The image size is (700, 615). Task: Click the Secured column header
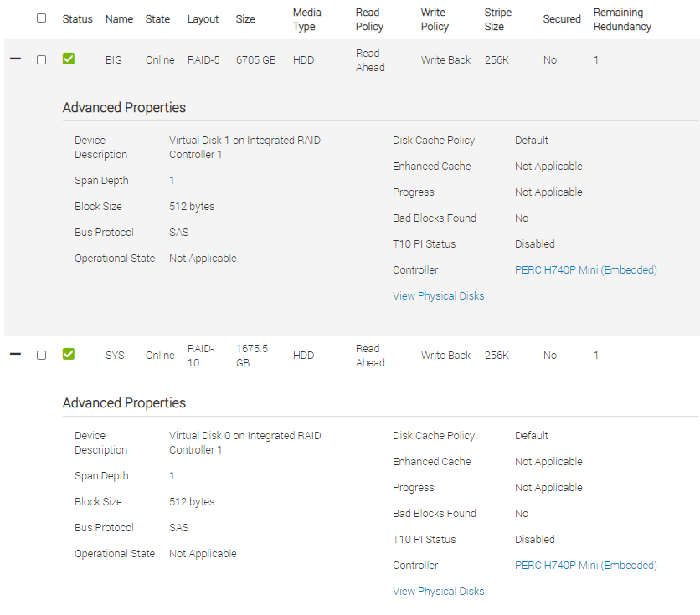561,19
